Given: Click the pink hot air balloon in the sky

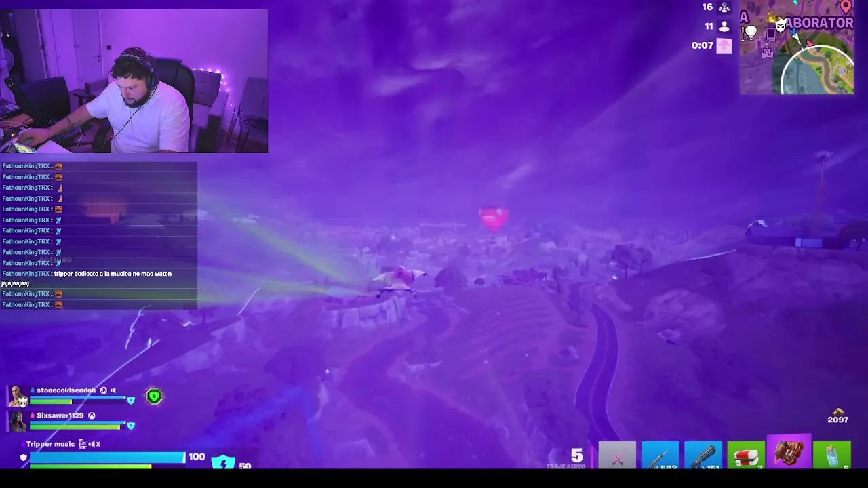Looking at the screenshot, I should [x=494, y=218].
